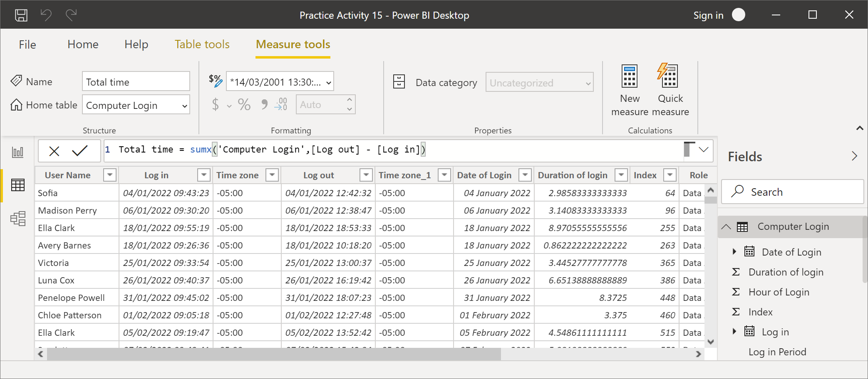Open the date format dropdown
The height and width of the screenshot is (379, 868).
[280, 81]
